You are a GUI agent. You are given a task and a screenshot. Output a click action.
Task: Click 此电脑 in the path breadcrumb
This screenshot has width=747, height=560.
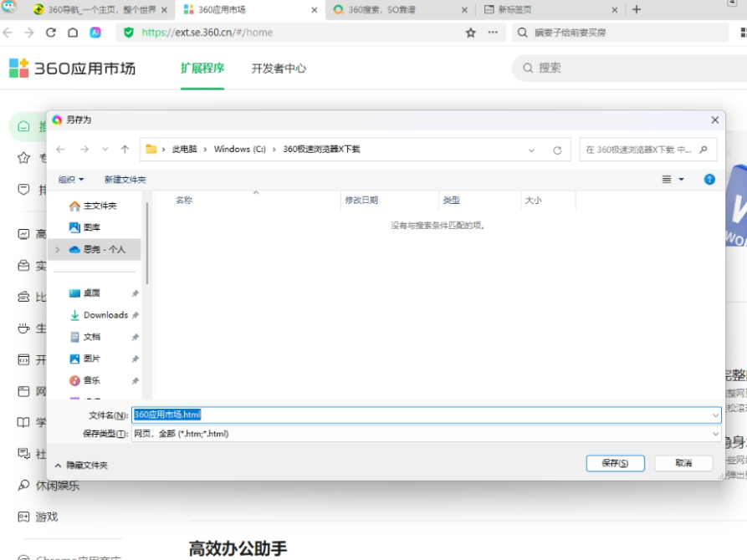point(185,149)
